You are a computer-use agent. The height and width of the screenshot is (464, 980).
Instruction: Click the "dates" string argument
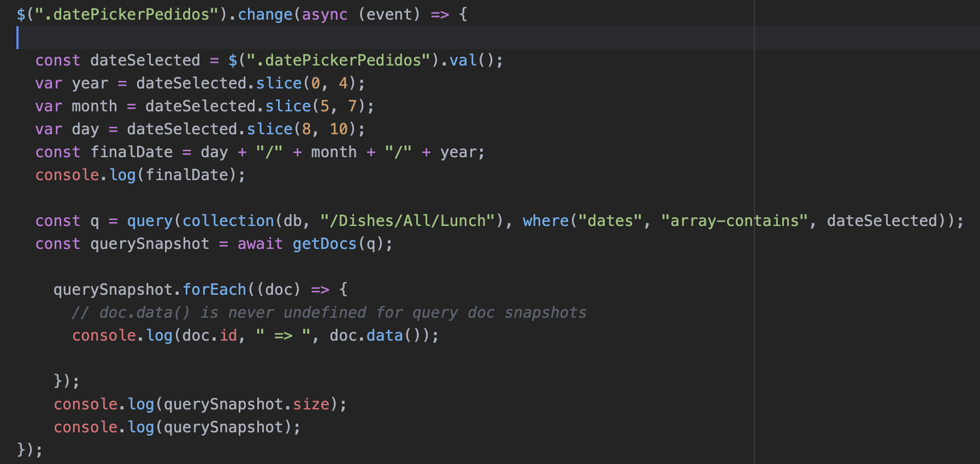pyautogui.click(x=610, y=221)
